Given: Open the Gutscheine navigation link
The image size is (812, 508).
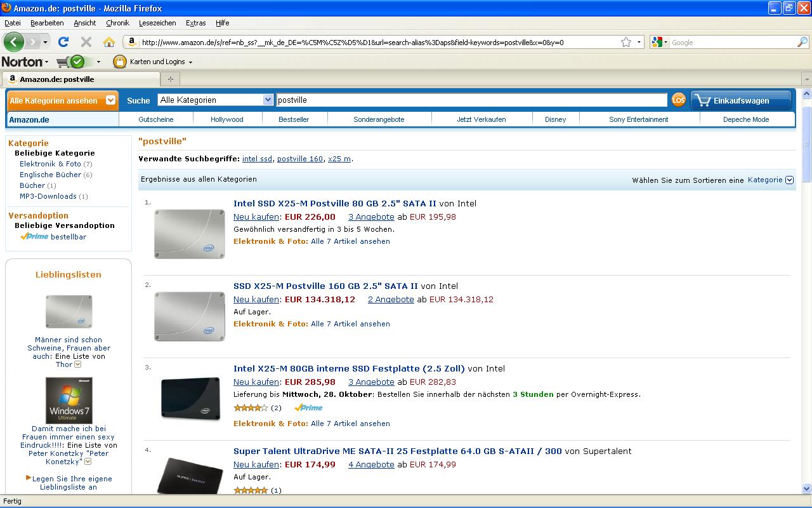Looking at the screenshot, I should (156, 119).
